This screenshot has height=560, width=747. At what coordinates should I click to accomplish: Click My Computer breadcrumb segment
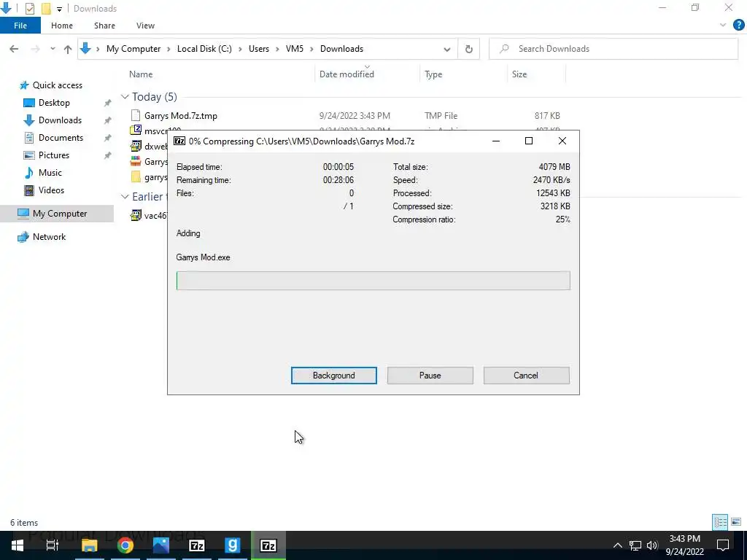133,49
